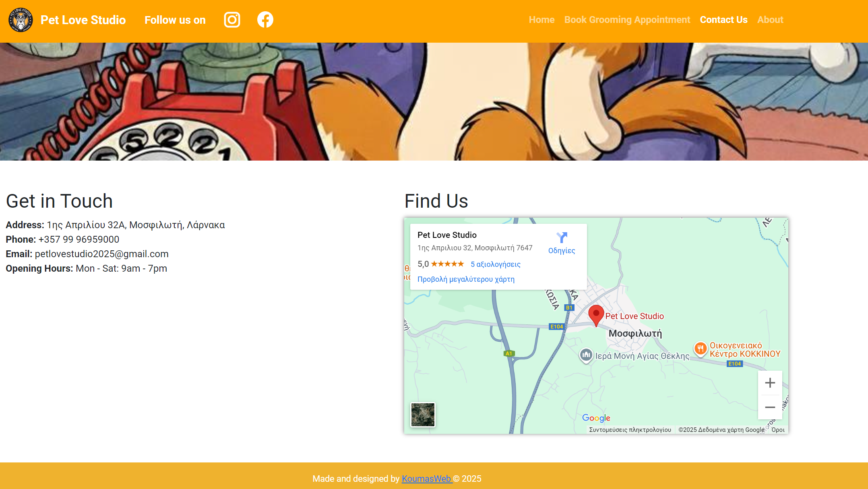Image resolution: width=868 pixels, height=489 pixels.
Task: Open the Instagram icon link
Action: 232,20
